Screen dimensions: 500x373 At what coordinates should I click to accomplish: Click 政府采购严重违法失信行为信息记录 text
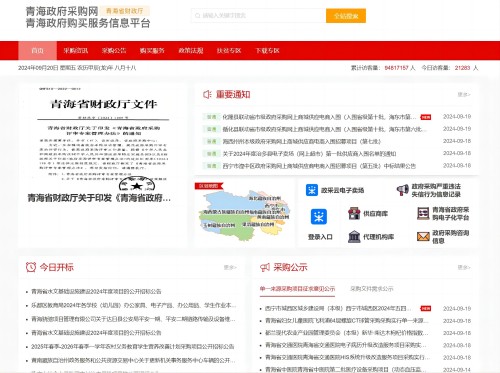[x=436, y=190]
